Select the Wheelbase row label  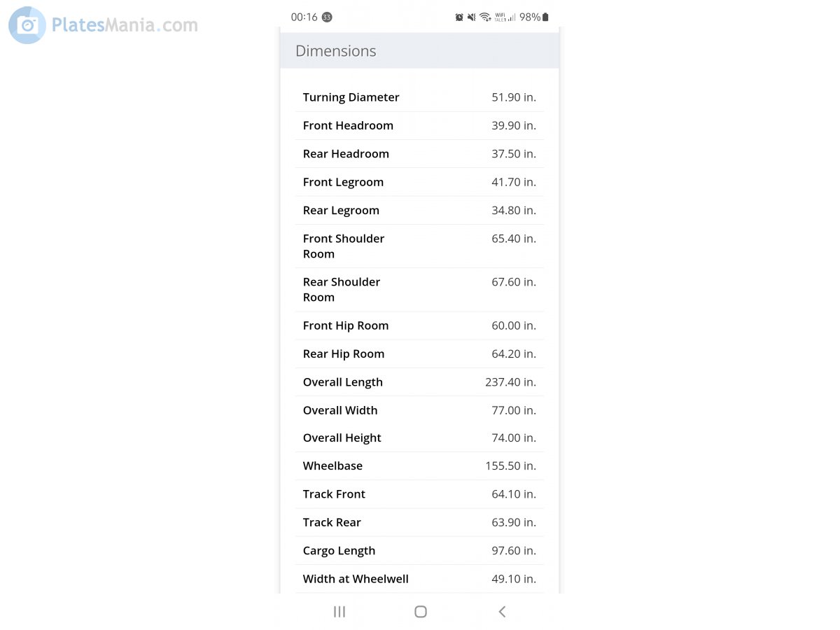pyautogui.click(x=332, y=465)
